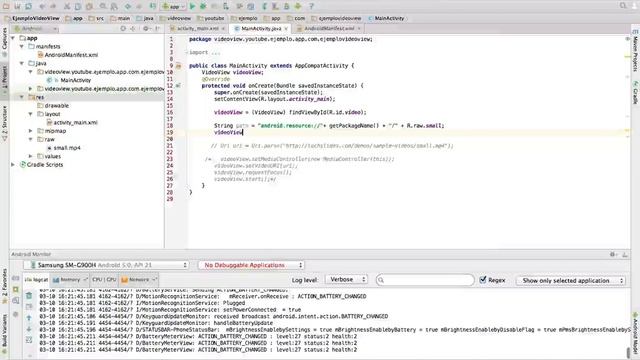Collapse the res folder arrow
Screen dimensions: 640x360
tap(22, 97)
